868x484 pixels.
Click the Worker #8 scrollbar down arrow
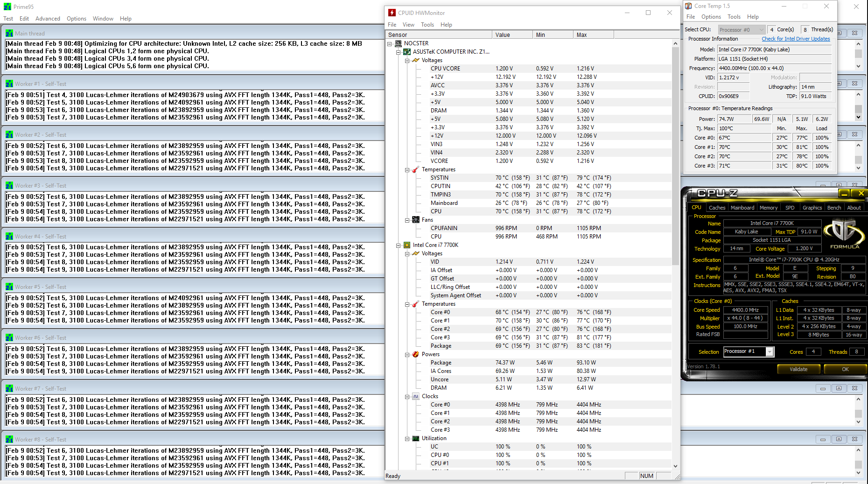coord(858,472)
